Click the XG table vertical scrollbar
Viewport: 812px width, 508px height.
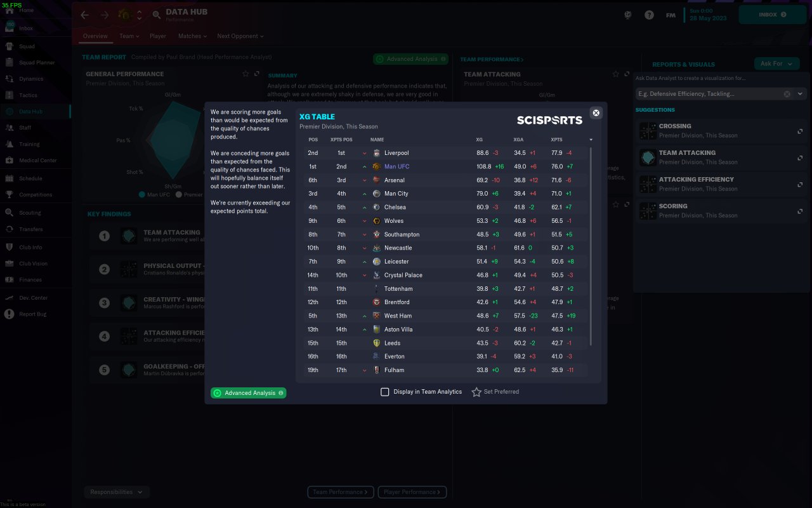pyautogui.click(x=591, y=248)
